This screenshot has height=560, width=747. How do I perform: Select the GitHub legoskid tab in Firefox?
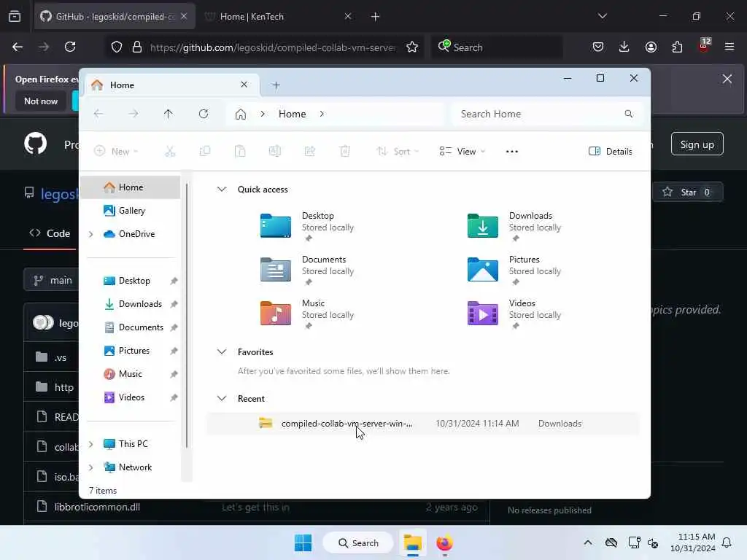coord(115,16)
